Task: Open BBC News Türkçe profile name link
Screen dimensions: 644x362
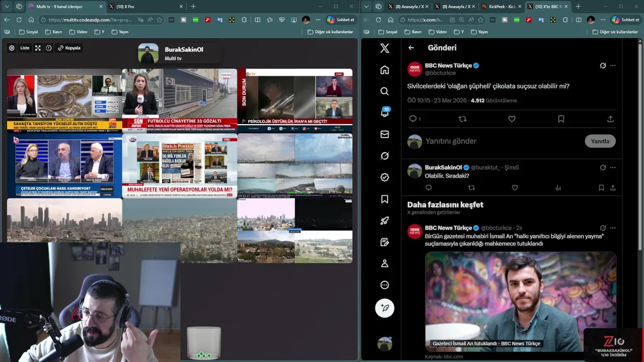Action: pyautogui.click(x=448, y=66)
